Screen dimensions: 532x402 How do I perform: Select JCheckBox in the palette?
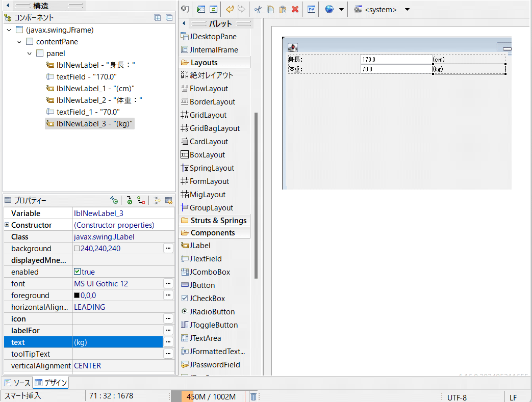[x=203, y=298]
